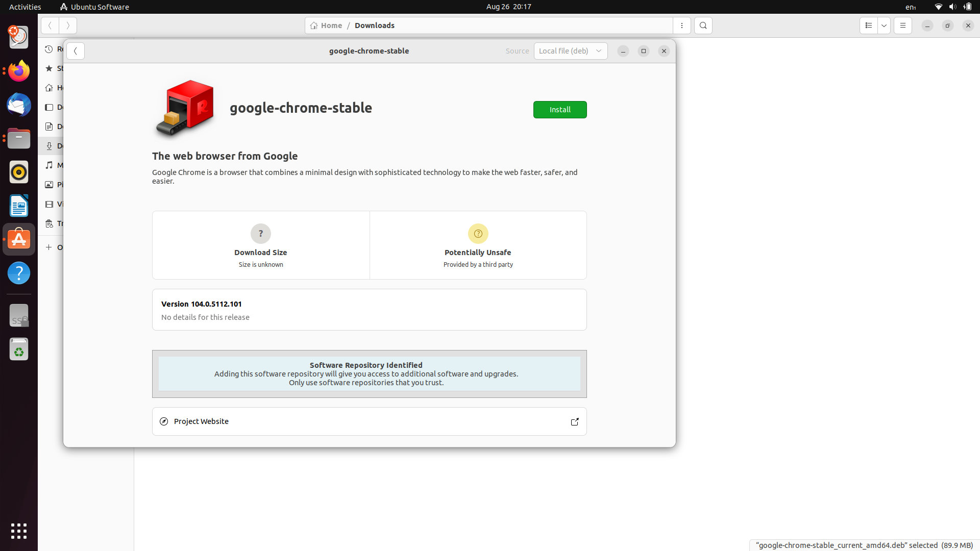Open Project Website link row

coord(370,421)
